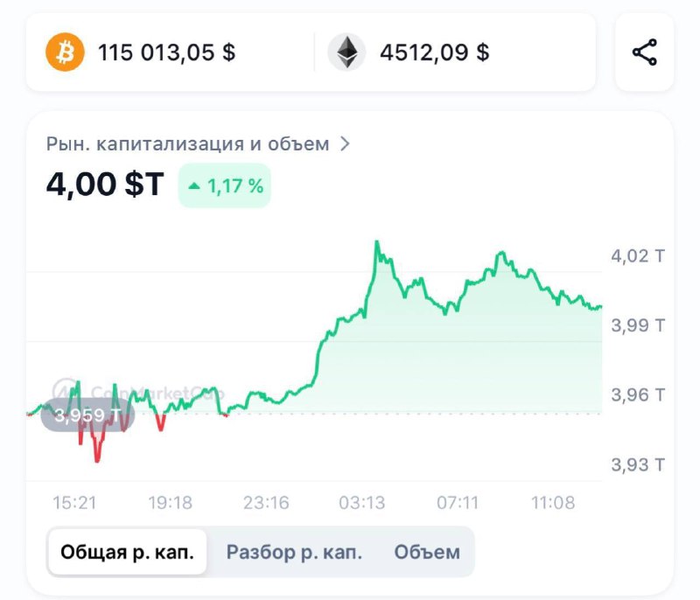
Task: Tap Ethereum price 4512,09 $
Action: tap(434, 52)
